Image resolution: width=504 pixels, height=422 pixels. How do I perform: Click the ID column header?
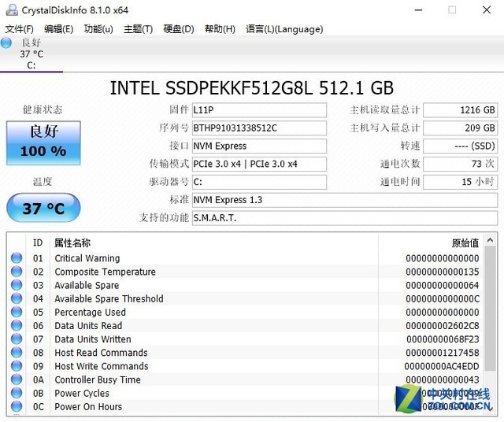(38, 242)
